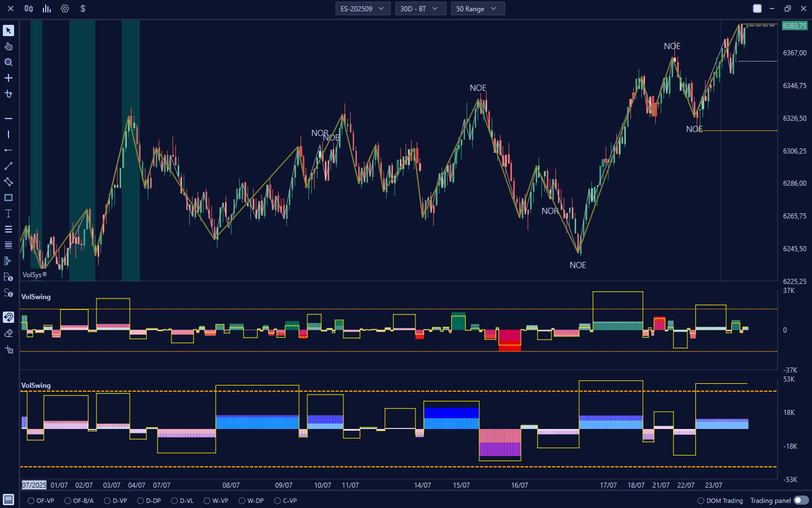Toggle the Trading panel switch
812x508 pixels.
tap(801, 501)
